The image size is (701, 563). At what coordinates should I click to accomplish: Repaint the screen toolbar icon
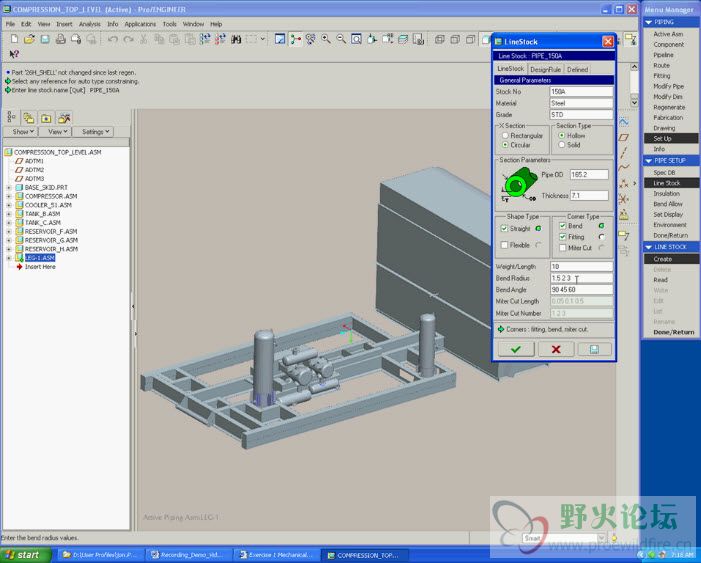coord(280,39)
